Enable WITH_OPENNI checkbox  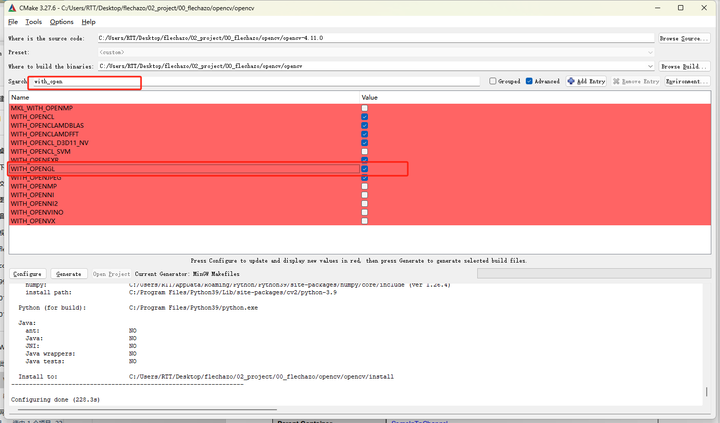pyautogui.click(x=365, y=195)
